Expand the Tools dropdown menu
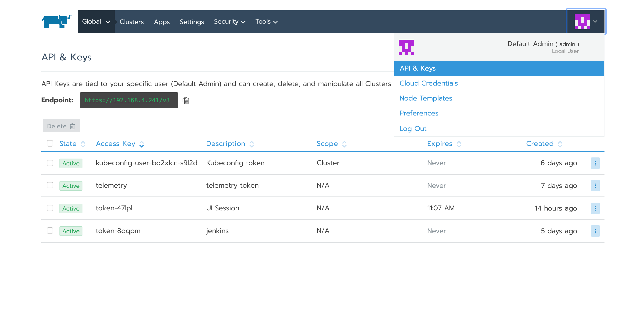Viewport: 644px width, 309px height. 266,22
